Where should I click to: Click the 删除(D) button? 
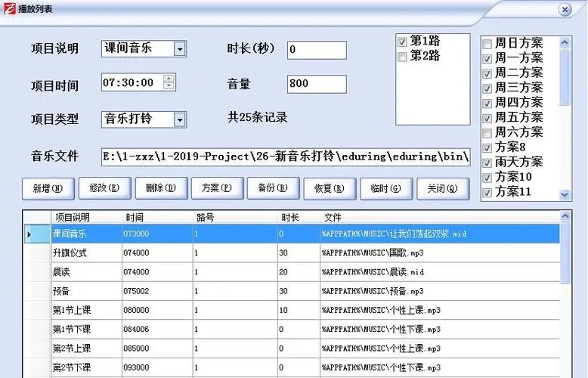coord(161,188)
